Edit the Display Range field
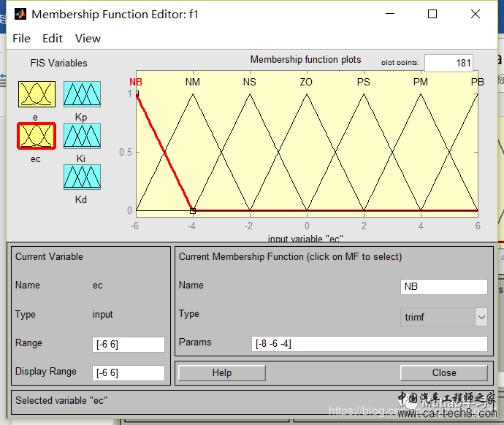Image resolution: width=504 pixels, height=425 pixels. point(129,372)
